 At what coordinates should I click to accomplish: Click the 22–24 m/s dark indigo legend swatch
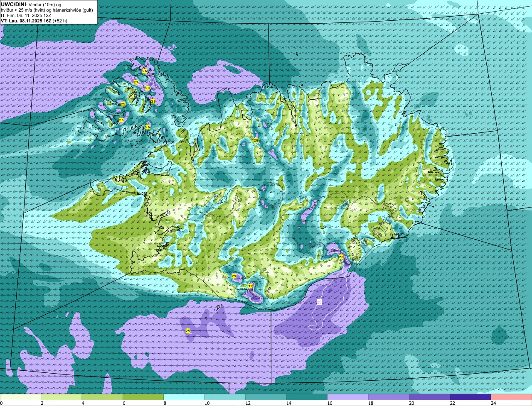click(471, 397)
